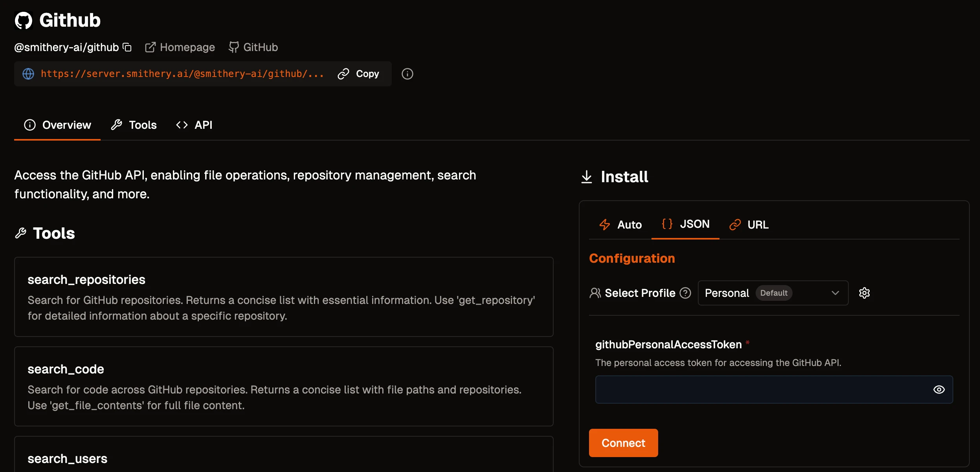Viewport: 980px width, 472px height.
Task: Click the Github page title
Action: [x=70, y=20]
